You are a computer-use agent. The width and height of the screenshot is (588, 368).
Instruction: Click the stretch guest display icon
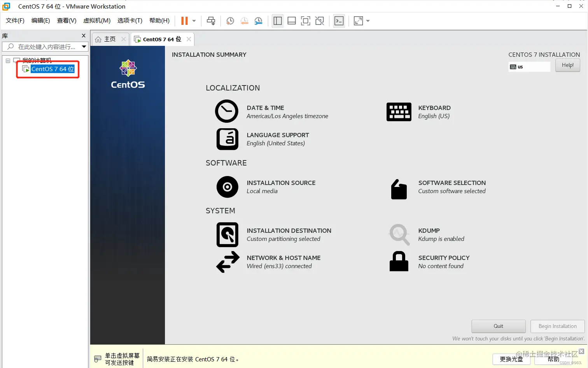point(358,21)
